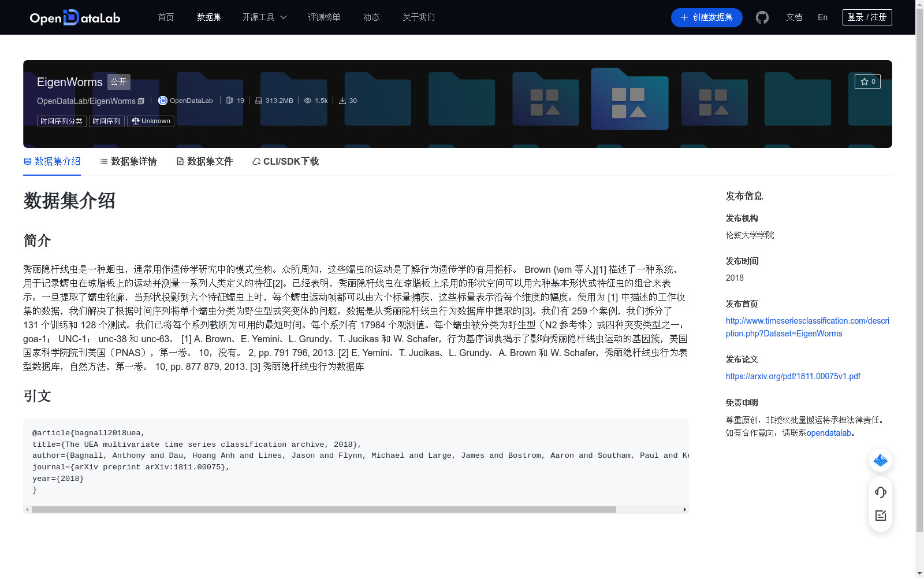Switch language to En

(823, 17)
